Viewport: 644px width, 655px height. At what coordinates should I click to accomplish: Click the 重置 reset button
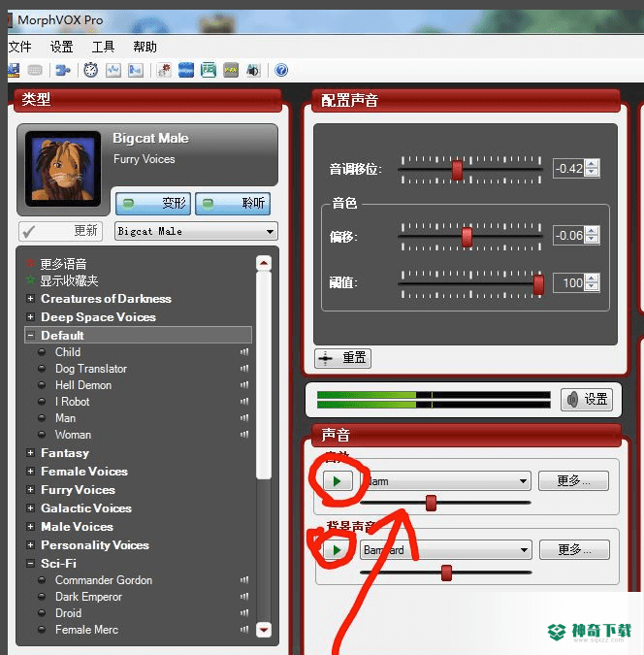[x=342, y=358]
